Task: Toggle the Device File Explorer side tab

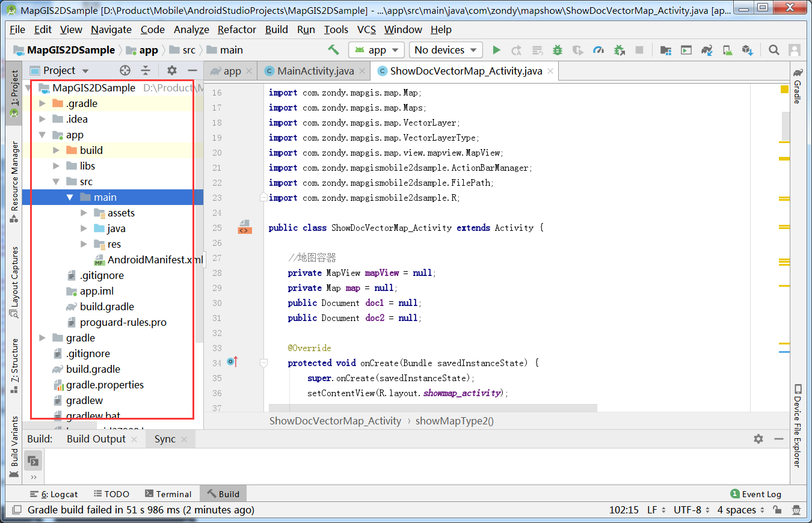Action: (797, 426)
